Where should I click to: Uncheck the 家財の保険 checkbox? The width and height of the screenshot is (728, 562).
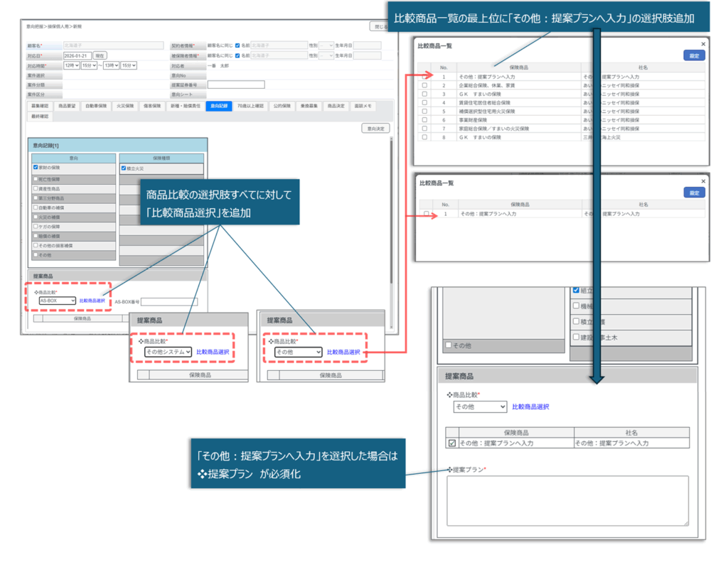36,168
